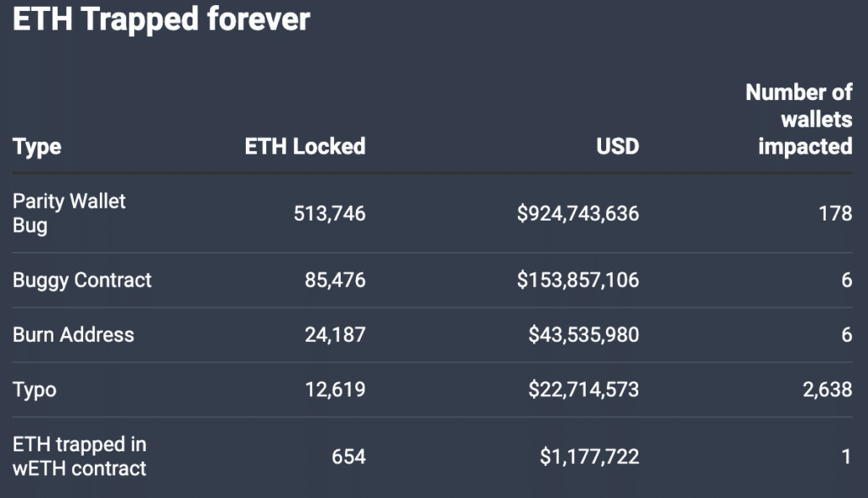The width and height of the screenshot is (868, 498).
Task: Select the $924,743,636 USD cell
Action: (578, 214)
